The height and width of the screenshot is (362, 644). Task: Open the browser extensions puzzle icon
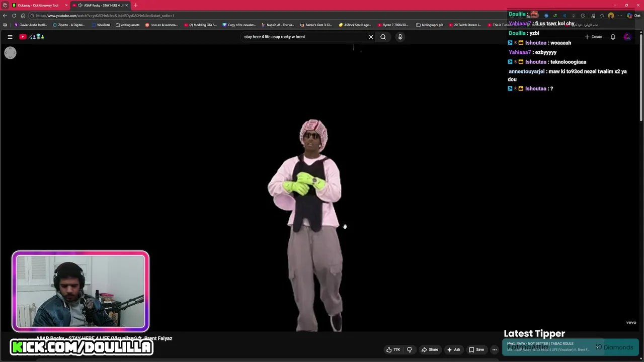[x=583, y=16]
